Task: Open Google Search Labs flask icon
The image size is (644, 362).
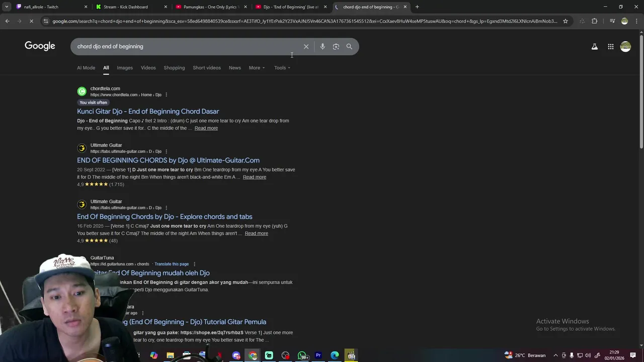Action: 595,47
